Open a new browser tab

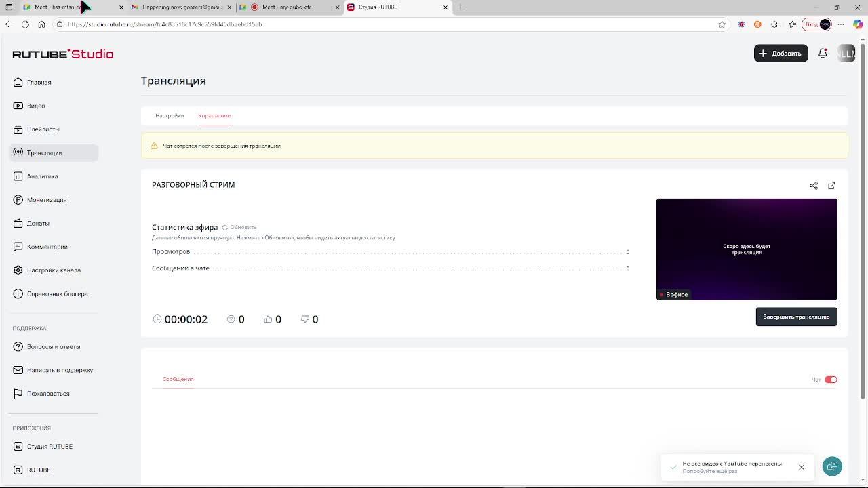click(x=460, y=7)
